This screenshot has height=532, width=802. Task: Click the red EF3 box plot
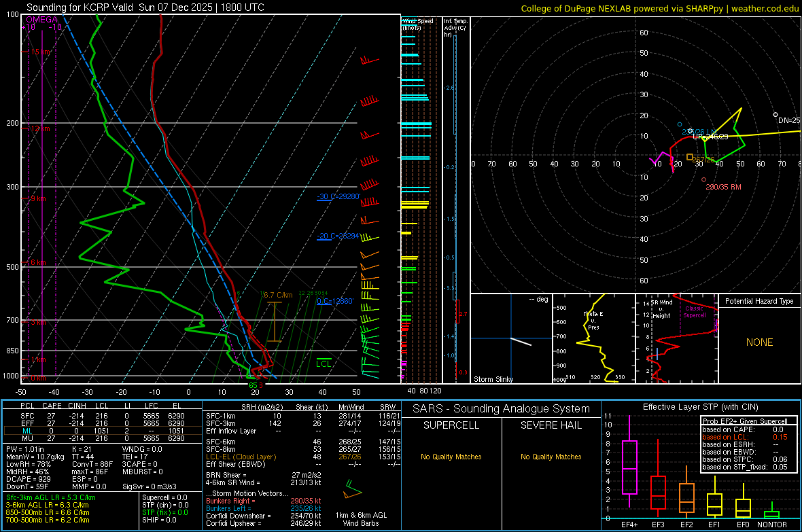point(658,478)
